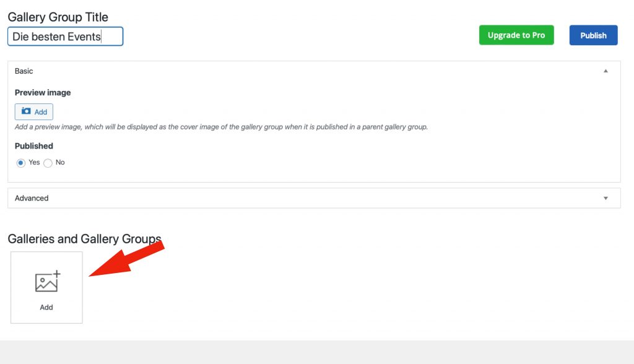This screenshot has width=634, height=364.
Task: Click the 'Galleries and Gallery Groups' heading
Action: (84, 239)
